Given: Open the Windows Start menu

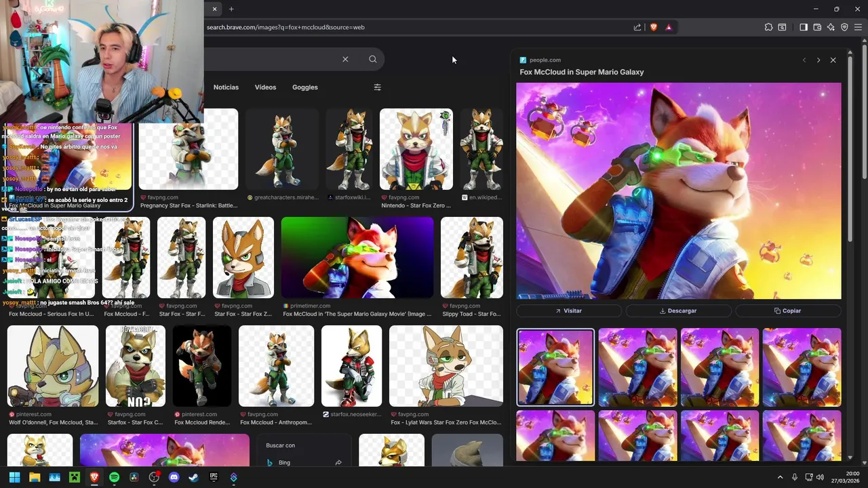Looking at the screenshot, I should point(14,477).
